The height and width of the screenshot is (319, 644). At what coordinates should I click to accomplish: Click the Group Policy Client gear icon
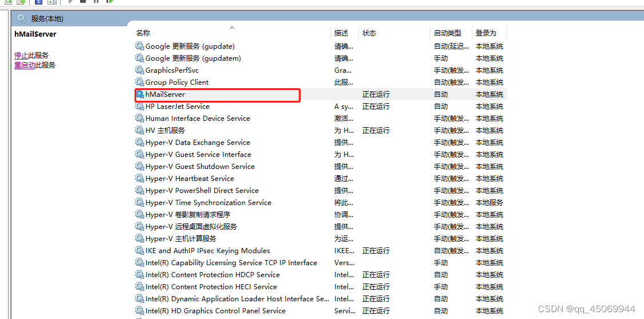[x=140, y=82]
